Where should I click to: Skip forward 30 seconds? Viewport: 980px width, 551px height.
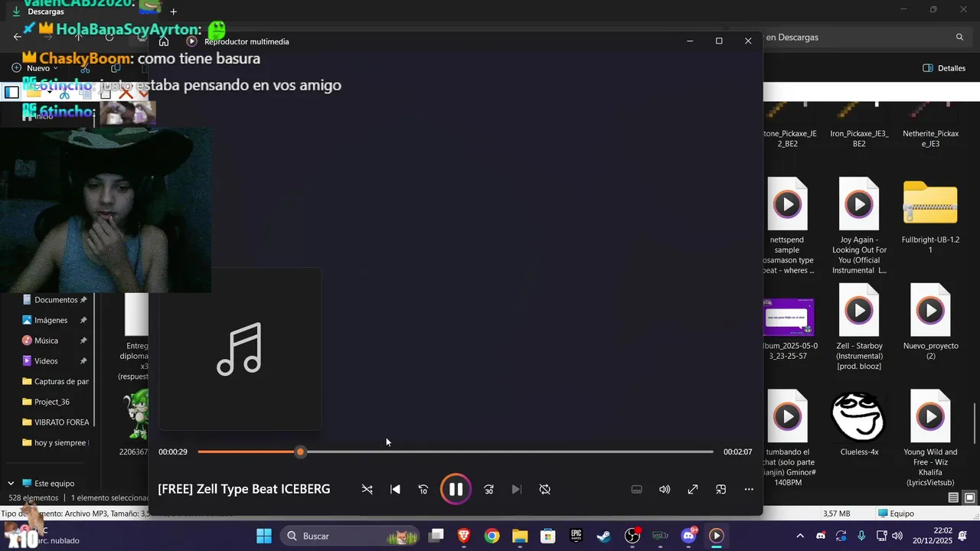click(x=488, y=489)
